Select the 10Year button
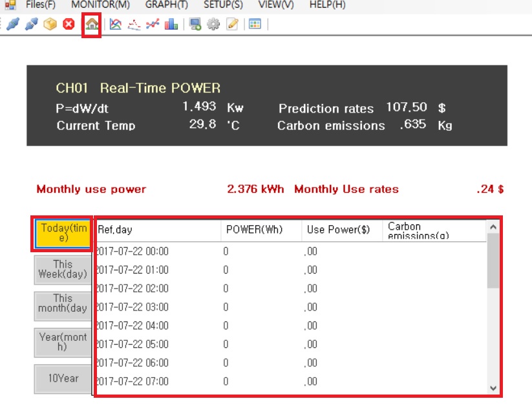 pyautogui.click(x=63, y=378)
